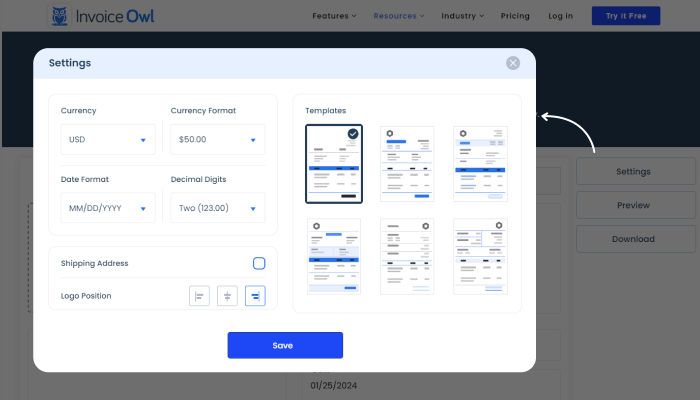Open the Currency USD dropdown
Image resolution: width=700 pixels, height=400 pixels.
click(108, 140)
